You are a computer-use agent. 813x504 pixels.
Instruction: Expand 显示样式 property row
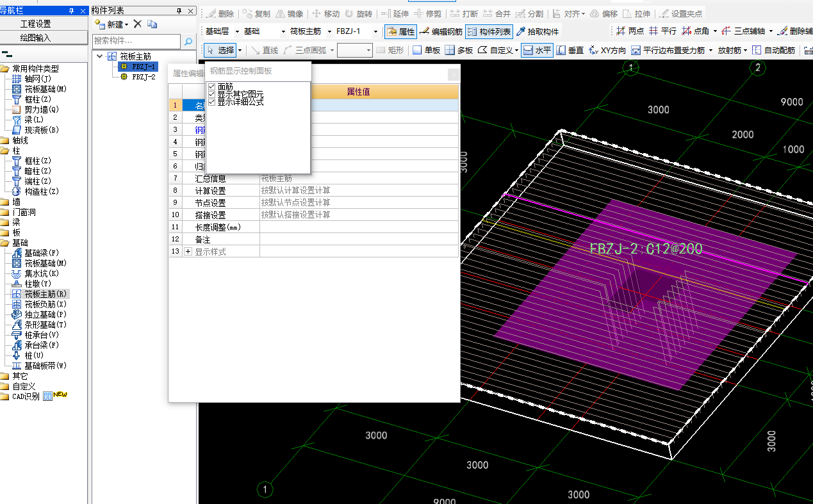click(188, 252)
